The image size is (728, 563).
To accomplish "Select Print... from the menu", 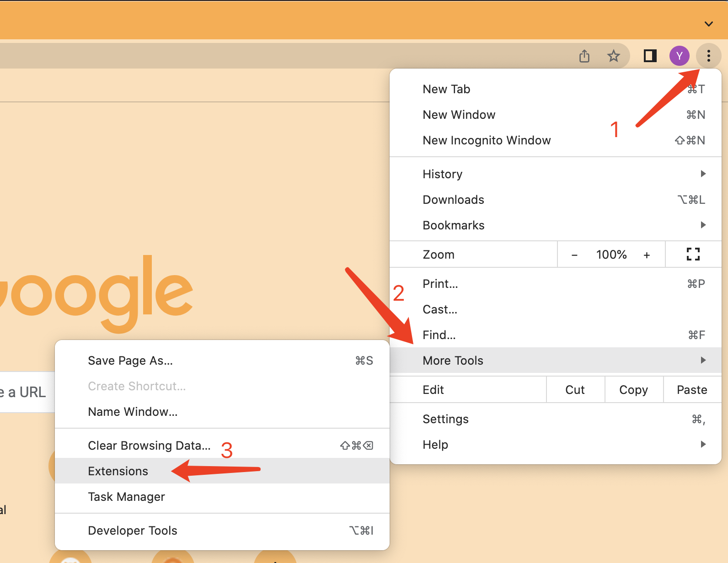I will (556, 284).
